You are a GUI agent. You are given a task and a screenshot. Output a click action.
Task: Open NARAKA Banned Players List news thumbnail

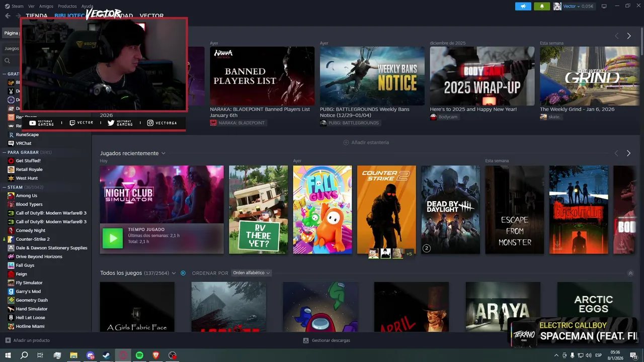pyautogui.click(x=262, y=76)
